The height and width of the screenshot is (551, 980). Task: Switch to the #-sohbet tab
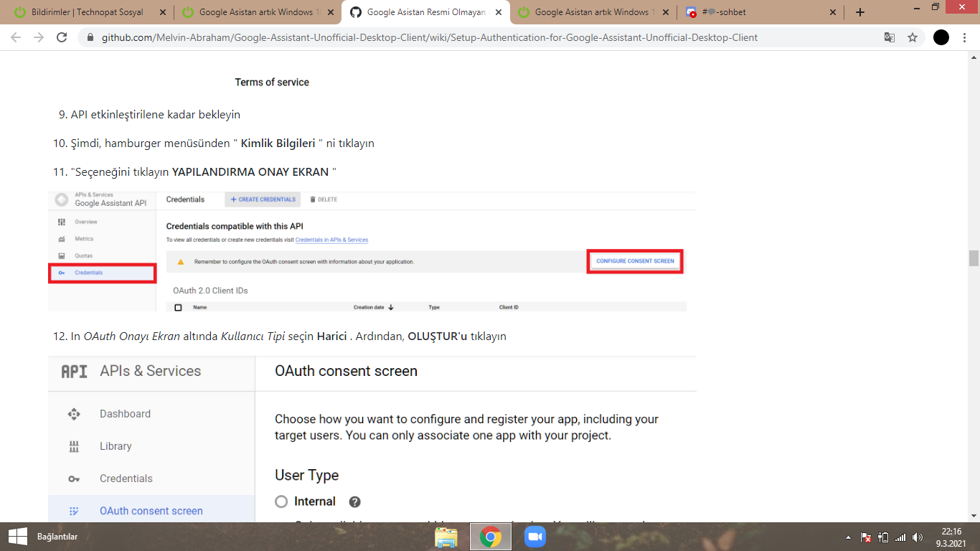(761, 12)
